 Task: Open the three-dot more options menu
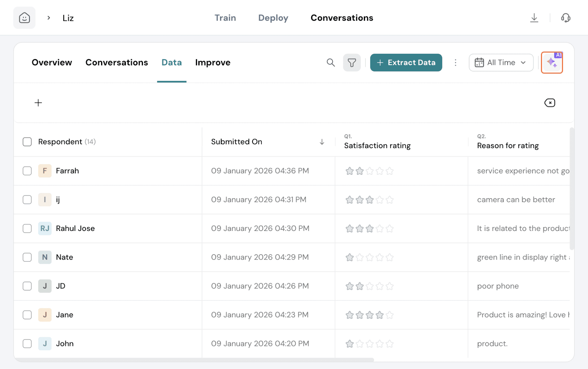click(x=455, y=62)
